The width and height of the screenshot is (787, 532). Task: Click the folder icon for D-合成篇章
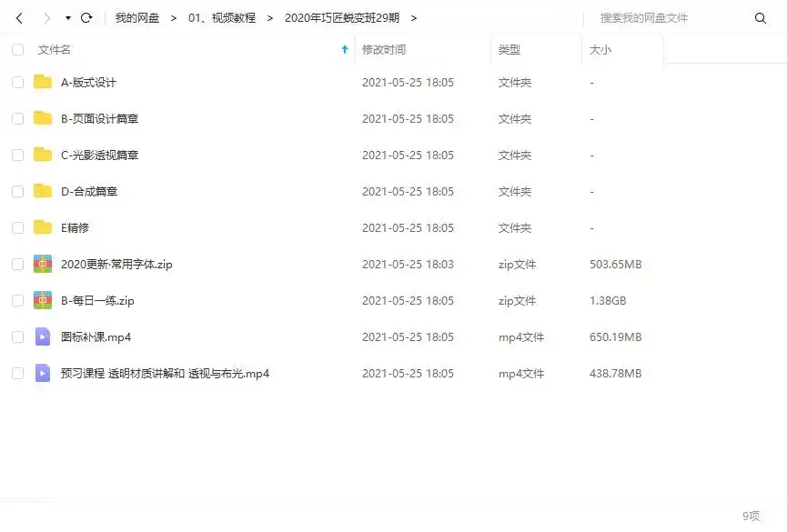click(x=42, y=191)
